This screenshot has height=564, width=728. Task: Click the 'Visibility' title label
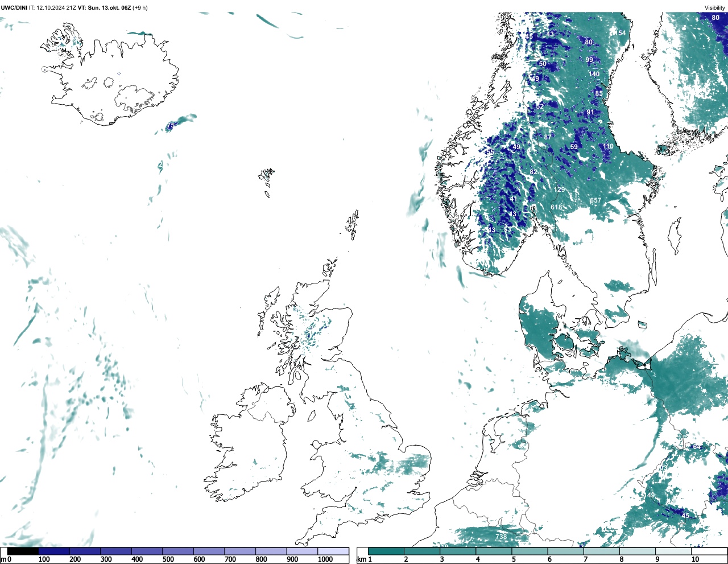pos(715,8)
